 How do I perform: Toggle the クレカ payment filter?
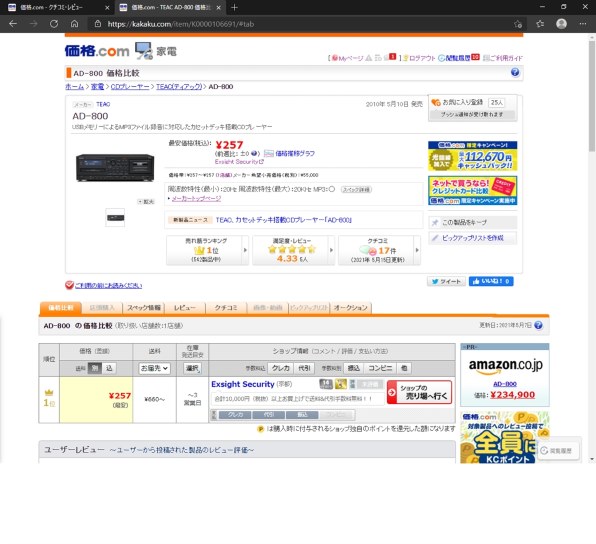(281, 368)
